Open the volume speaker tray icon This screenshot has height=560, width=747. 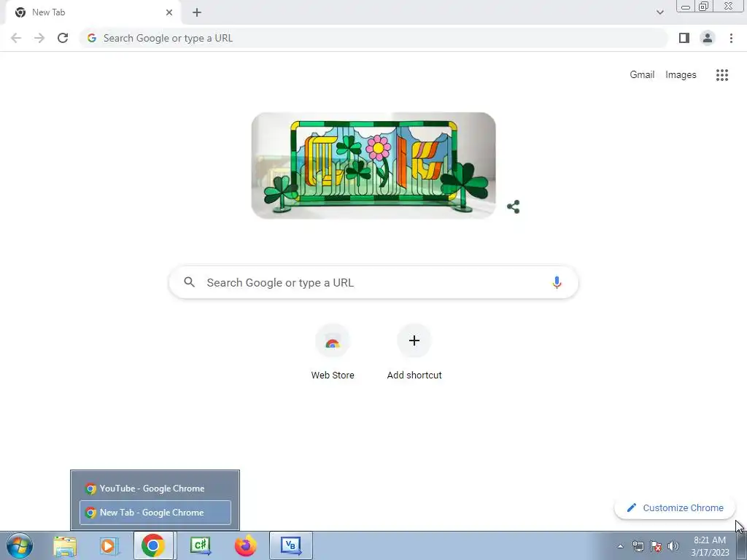tap(673, 546)
